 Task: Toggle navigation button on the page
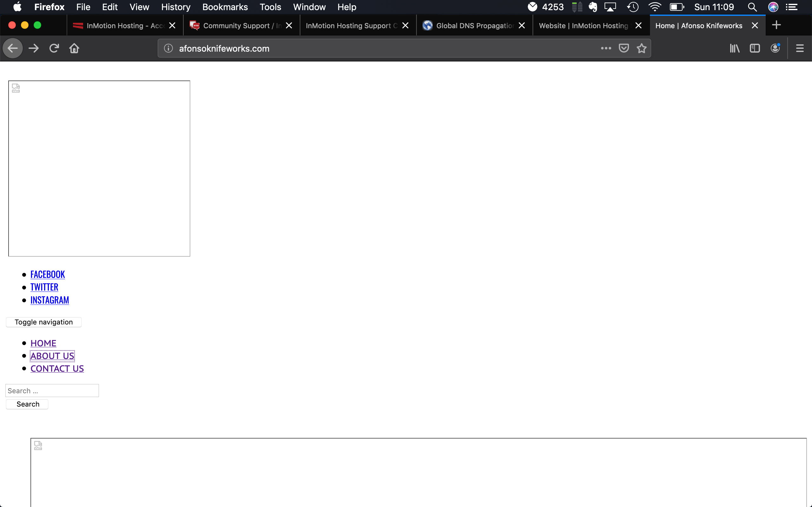coord(44,322)
